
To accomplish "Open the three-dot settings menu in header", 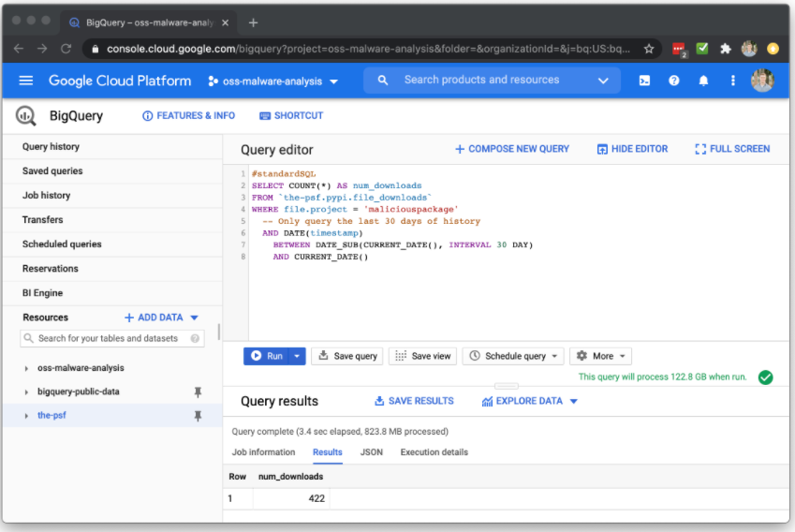I will point(732,81).
